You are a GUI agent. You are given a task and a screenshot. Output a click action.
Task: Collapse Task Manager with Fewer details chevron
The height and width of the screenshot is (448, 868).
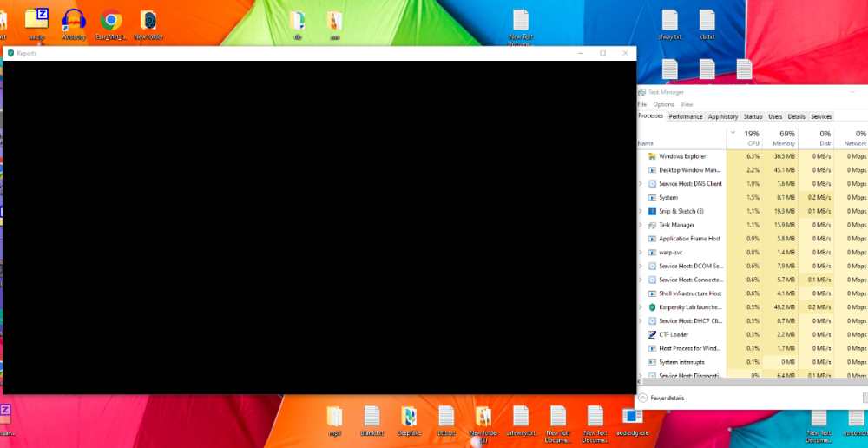(x=642, y=398)
